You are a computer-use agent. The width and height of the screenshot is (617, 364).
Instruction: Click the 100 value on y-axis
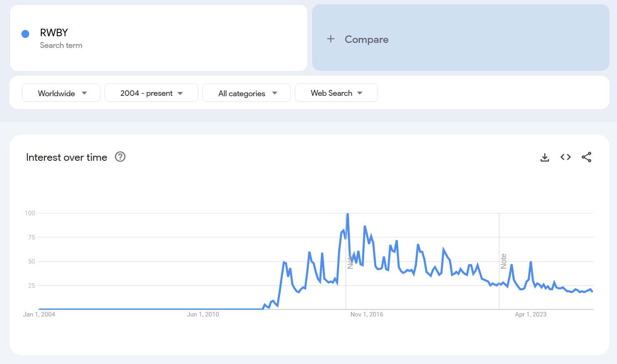click(x=30, y=213)
